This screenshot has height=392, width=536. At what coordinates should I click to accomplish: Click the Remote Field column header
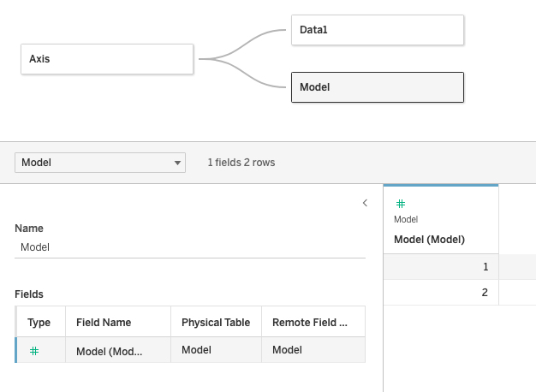coord(313,322)
